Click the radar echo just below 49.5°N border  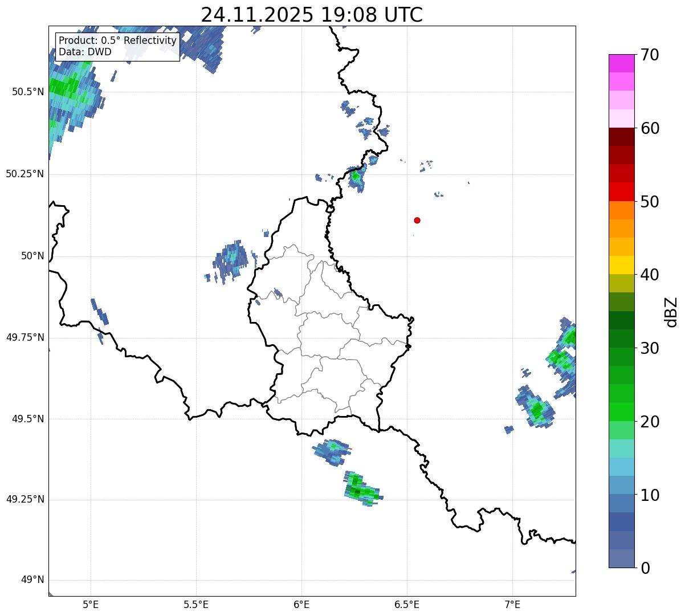[x=332, y=452]
